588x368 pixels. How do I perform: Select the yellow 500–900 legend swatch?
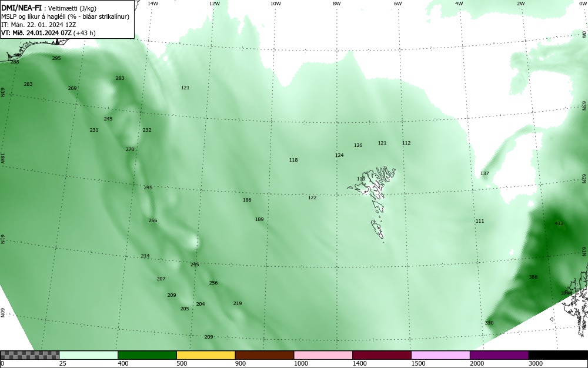click(x=206, y=355)
